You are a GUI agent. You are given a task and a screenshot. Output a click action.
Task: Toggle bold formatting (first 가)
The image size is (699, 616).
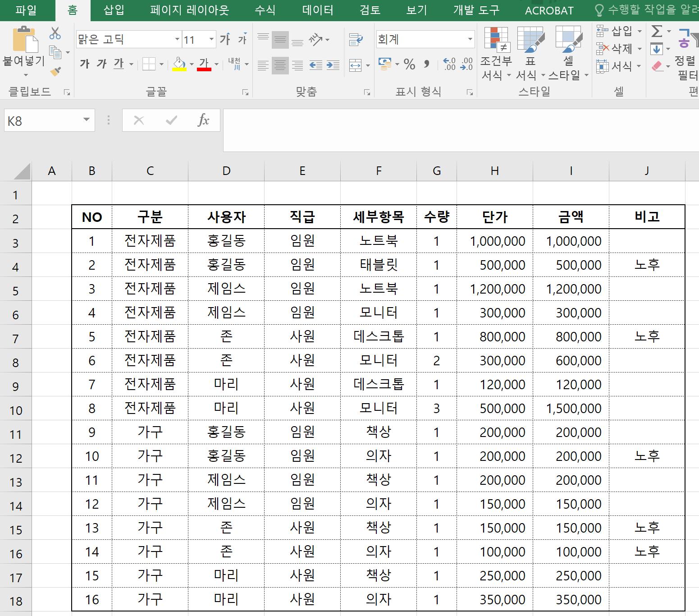pos(85,64)
